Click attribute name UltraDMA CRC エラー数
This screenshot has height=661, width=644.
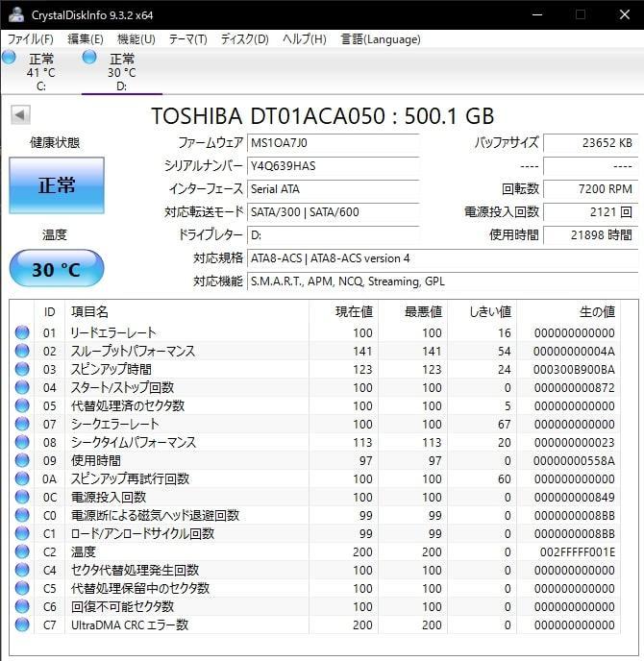pos(130,624)
